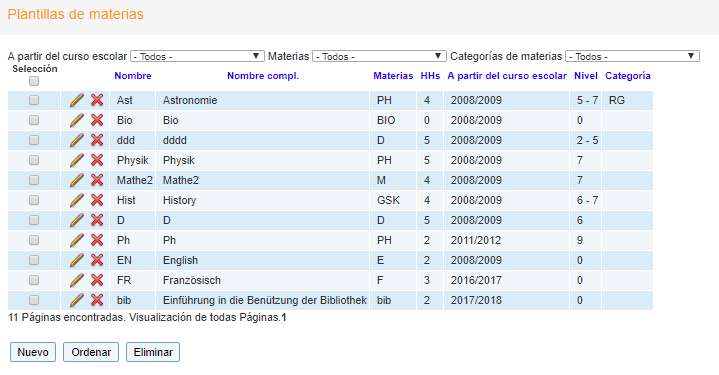This screenshot has width=719, height=375.
Task: Edit the dddd row using pencil icon
Action: coord(77,140)
